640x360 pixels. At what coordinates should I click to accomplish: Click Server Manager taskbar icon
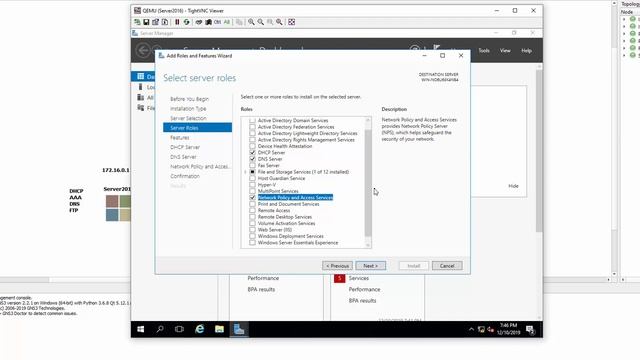[x=239, y=329]
